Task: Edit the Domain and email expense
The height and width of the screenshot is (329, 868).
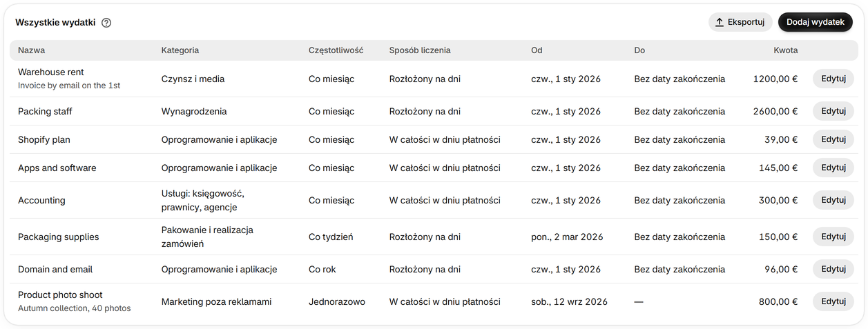Action: (x=833, y=269)
